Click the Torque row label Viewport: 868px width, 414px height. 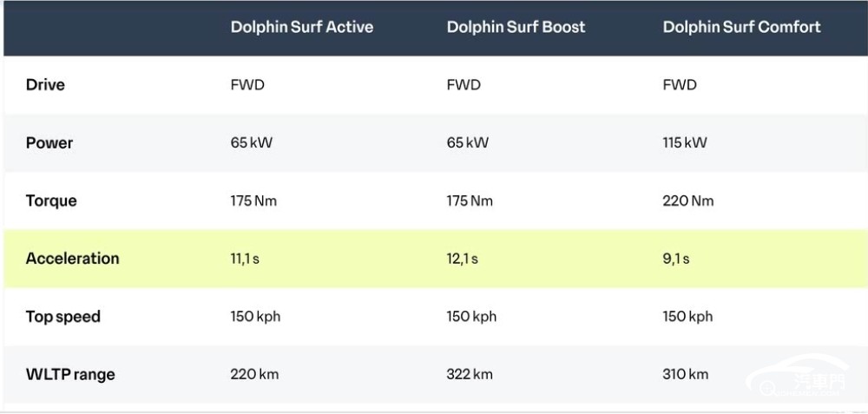click(x=51, y=200)
